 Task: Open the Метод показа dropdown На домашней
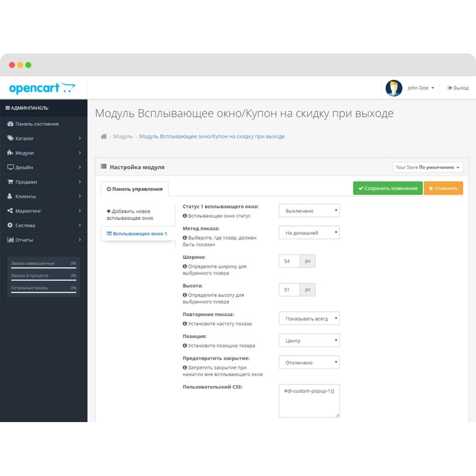point(309,233)
